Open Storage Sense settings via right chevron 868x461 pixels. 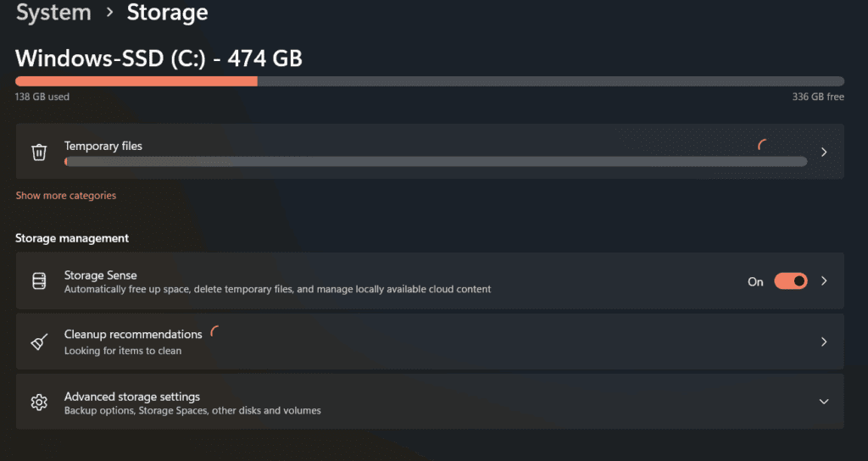824,281
